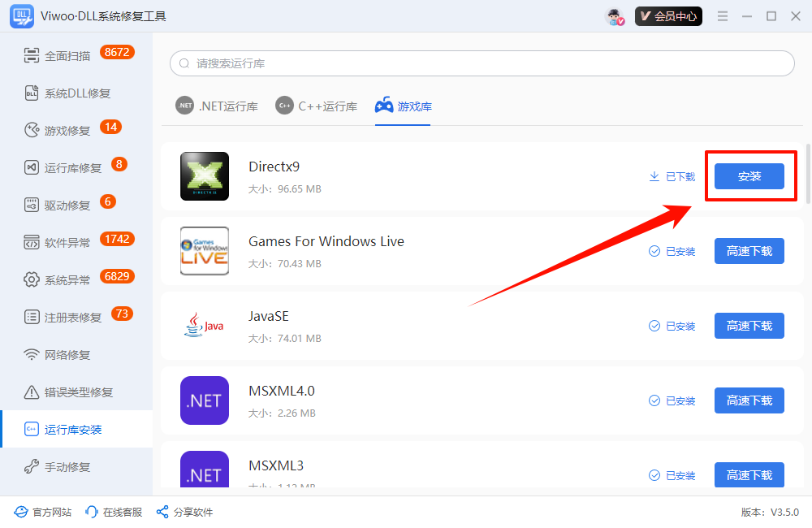
Task: Click the JavaSE Java logo thumbnail
Action: click(204, 326)
